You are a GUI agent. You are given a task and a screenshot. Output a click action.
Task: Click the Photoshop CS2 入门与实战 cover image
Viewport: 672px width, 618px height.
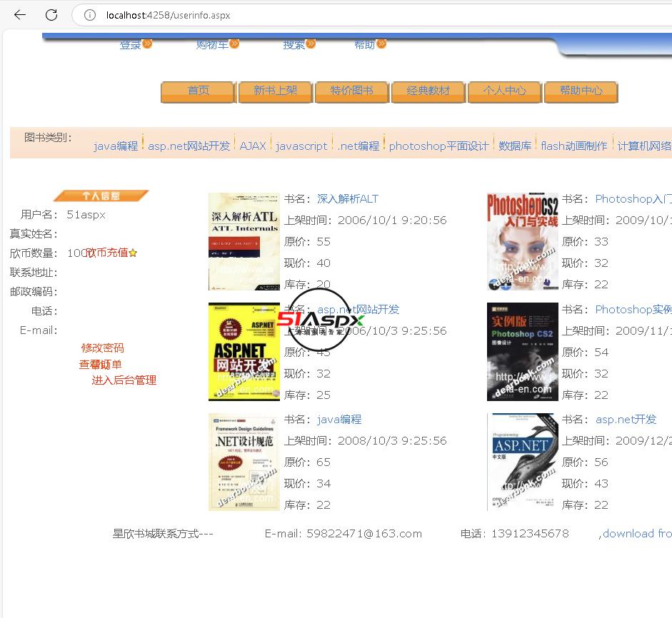pyautogui.click(x=522, y=241)
